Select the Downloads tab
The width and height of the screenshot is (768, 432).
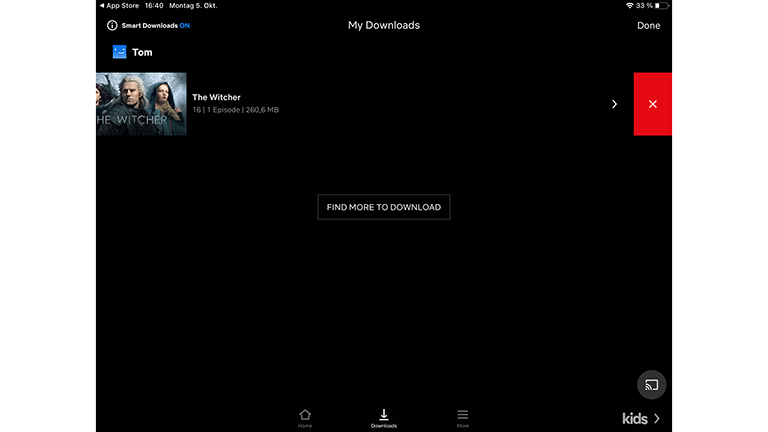(384, 418)
